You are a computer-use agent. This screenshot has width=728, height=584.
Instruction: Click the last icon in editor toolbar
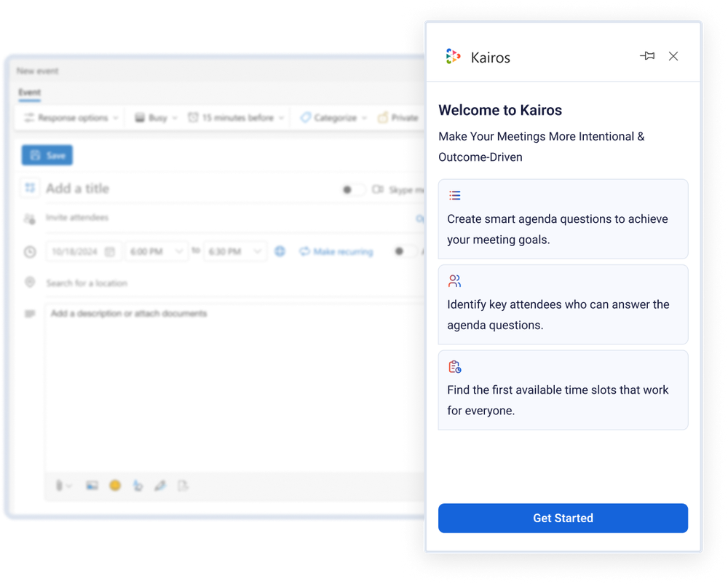pos(183,486)
